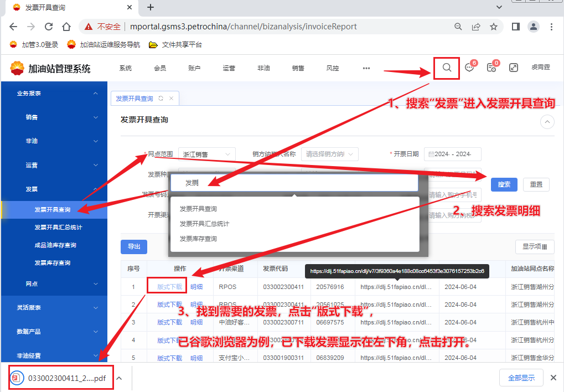
Task: Bookmark this page with the star icon
Action: tap(494, 27)
